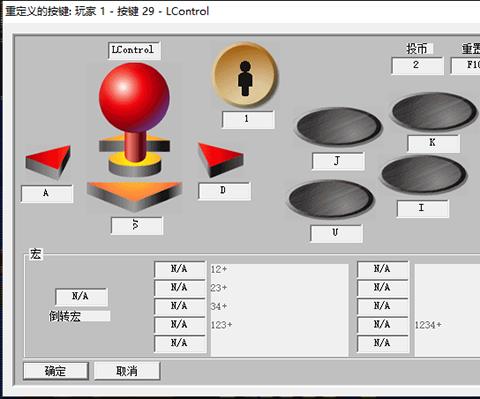Click the N/A field beside 123+ macro
The width and height of the screenshot is (480, 399).
click(x=180, y=325)
